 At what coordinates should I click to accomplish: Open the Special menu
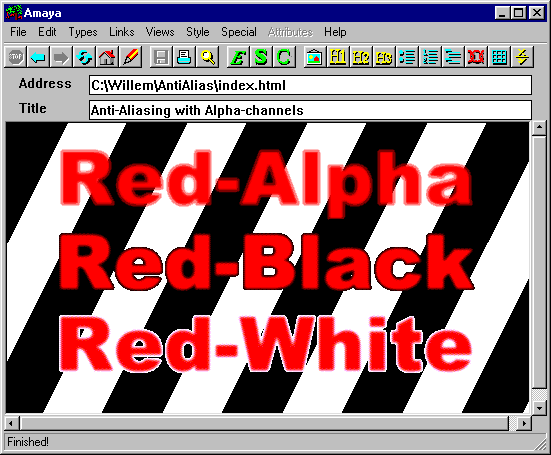coord(239,32)
